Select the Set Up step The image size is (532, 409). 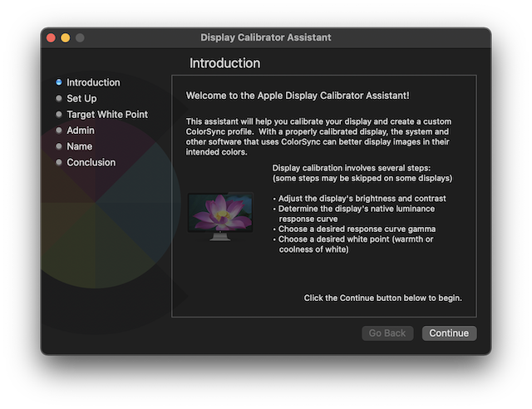[81, 98]
